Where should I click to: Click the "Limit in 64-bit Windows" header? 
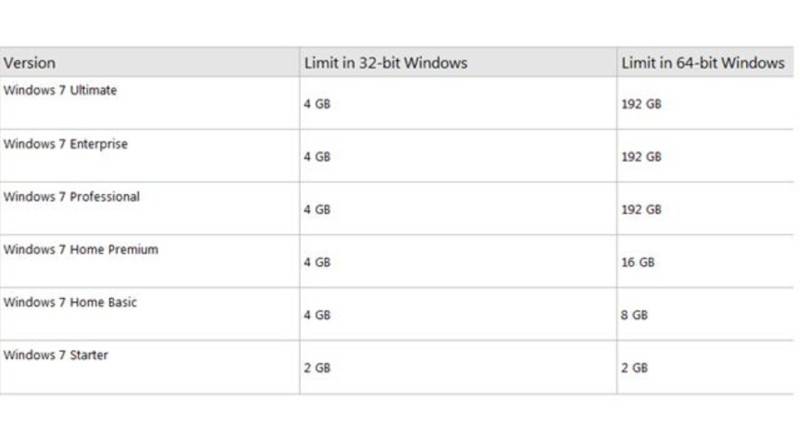pyautogui.click(x=703, y=63)
